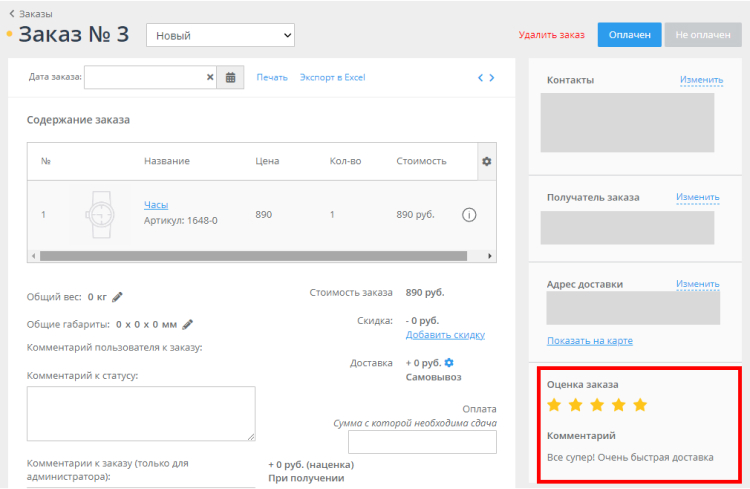This screenshot has height=489, width=750.
Task: Click 'Экспорт в Excel' link
Action: 332,77
